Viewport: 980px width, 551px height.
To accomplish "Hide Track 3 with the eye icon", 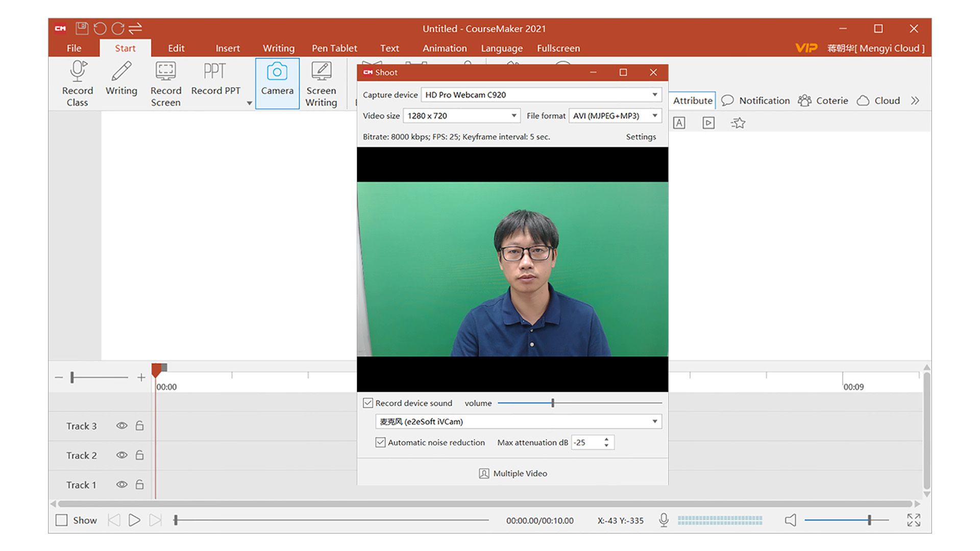I will point(121,425).
